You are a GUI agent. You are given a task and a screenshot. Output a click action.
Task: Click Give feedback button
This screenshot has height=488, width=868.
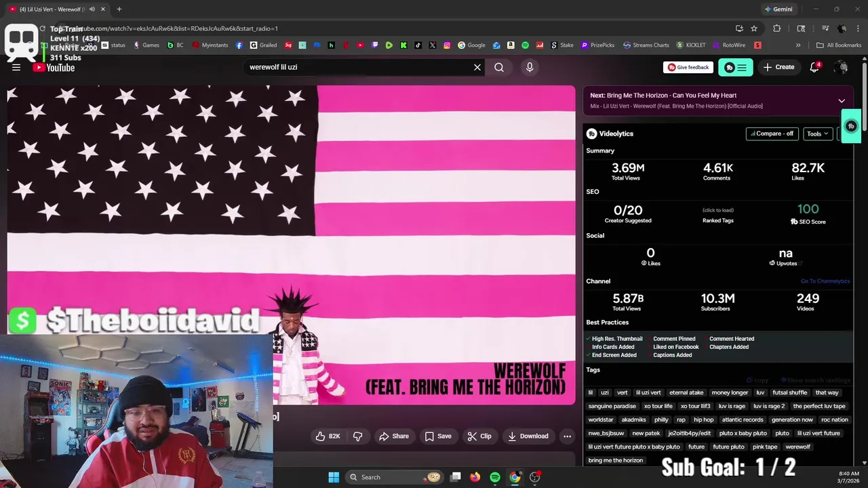coord(688,67)
